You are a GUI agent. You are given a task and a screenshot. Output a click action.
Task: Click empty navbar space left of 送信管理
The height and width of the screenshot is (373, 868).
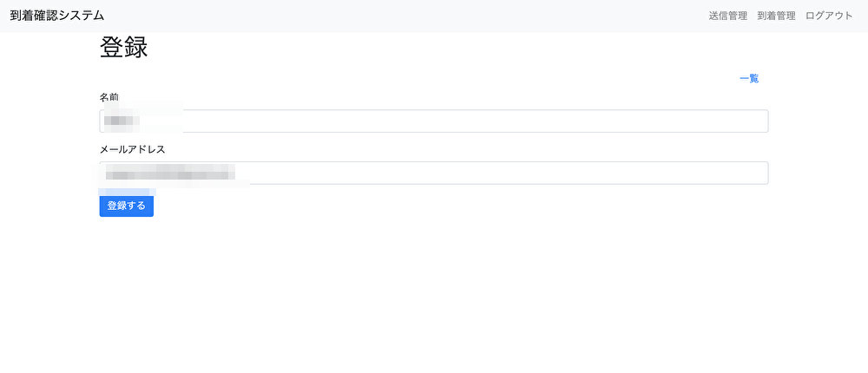[434, 16]
